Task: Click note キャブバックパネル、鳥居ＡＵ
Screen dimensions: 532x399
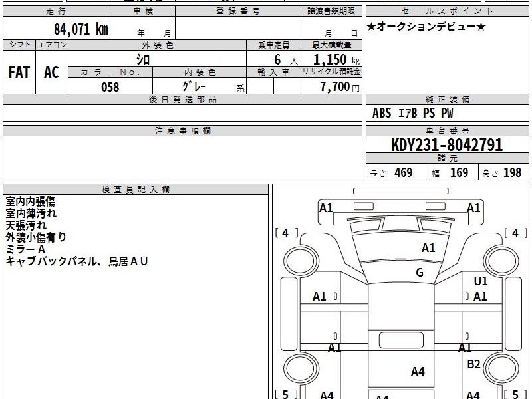Action: [x=76, y=261]
